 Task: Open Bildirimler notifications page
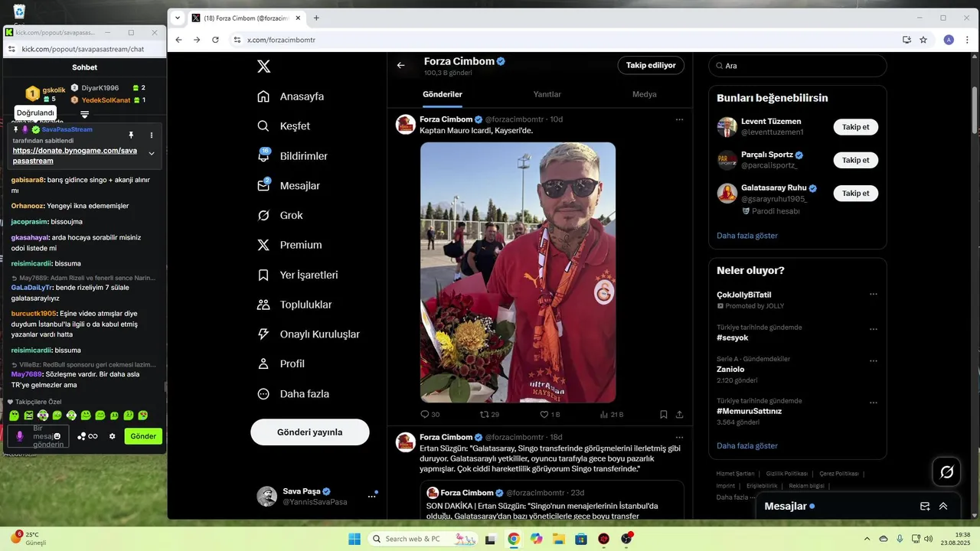[292, 156]
